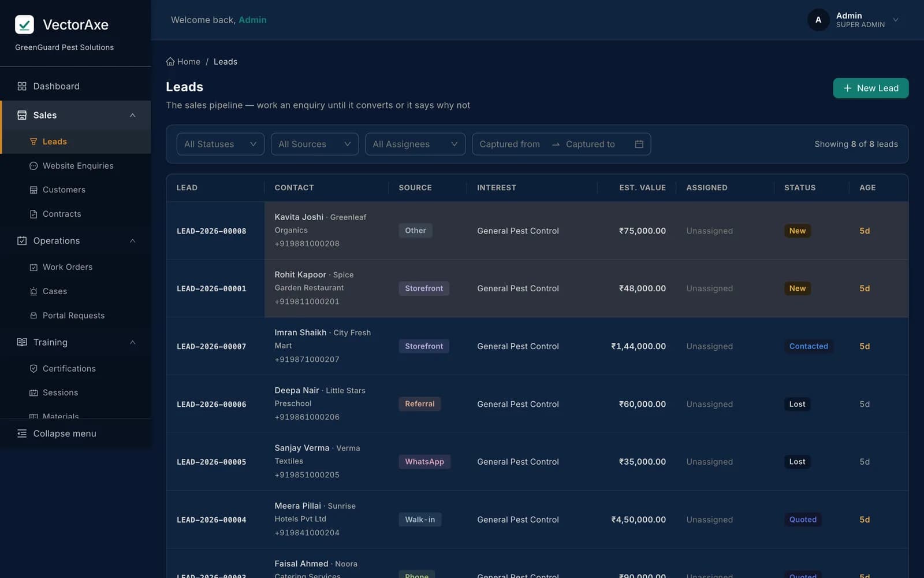Click the ₹4,50,000.00 estimated value

click(639, 520)
